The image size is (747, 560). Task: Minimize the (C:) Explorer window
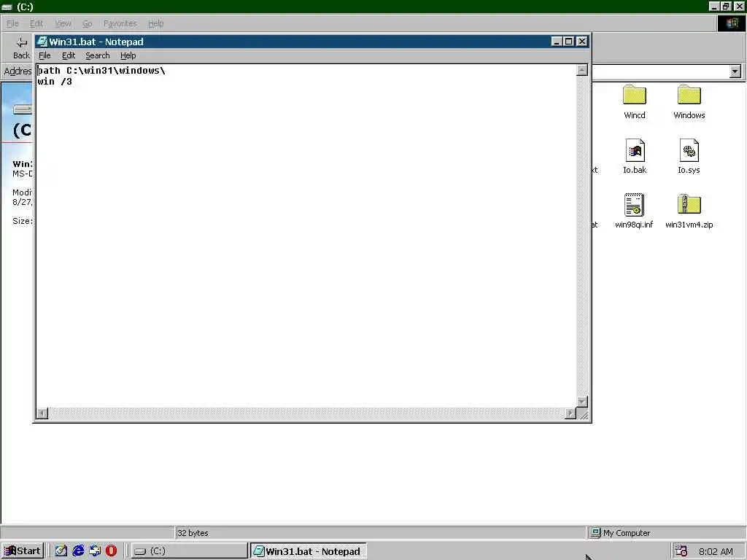pyautogui.click(x=714, y=6)
